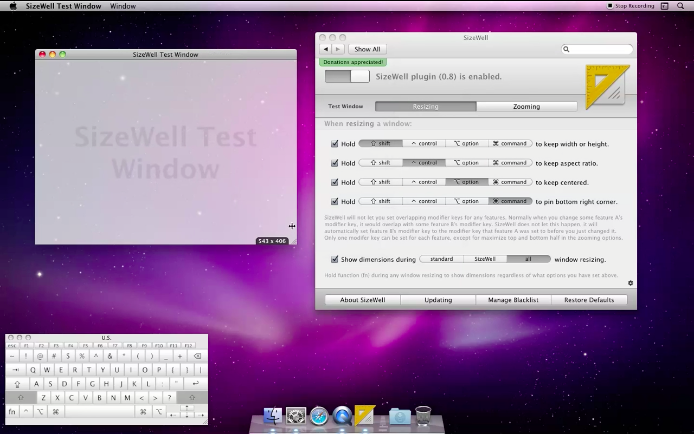
Task: Click the right shift key on Keyboard Viewer
Action: [x=192, y=397]
